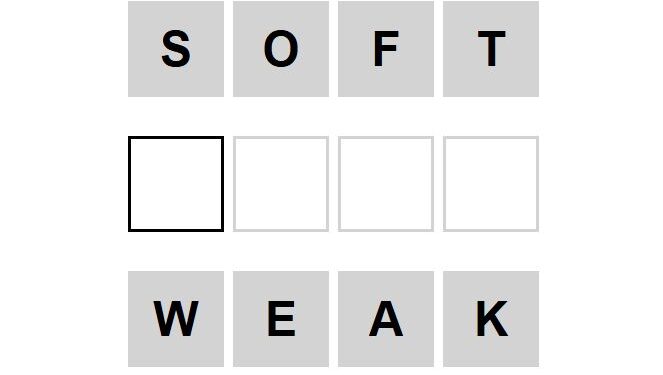Click the second letter of the word WEAK
The height and width of the screenshot is (375, 663).
281,319
